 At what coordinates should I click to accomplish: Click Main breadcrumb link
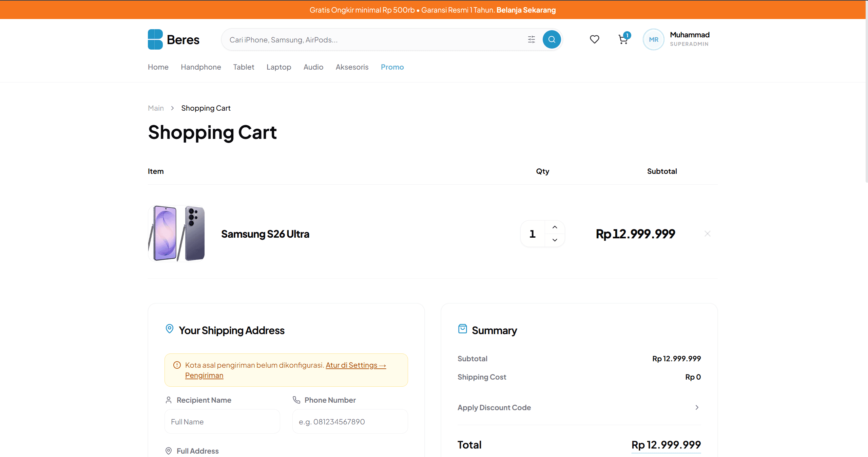click(x=156, y=108)
